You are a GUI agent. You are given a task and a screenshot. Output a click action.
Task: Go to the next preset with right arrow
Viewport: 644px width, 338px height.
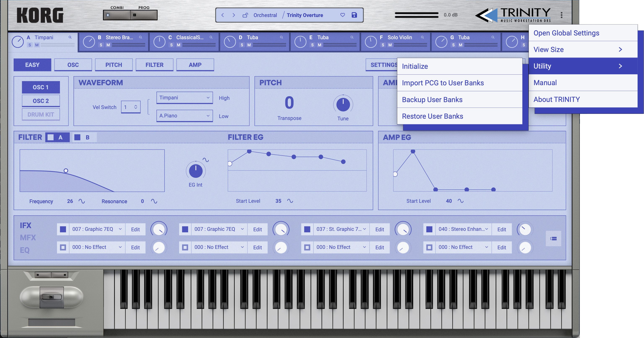coord(234,15)
